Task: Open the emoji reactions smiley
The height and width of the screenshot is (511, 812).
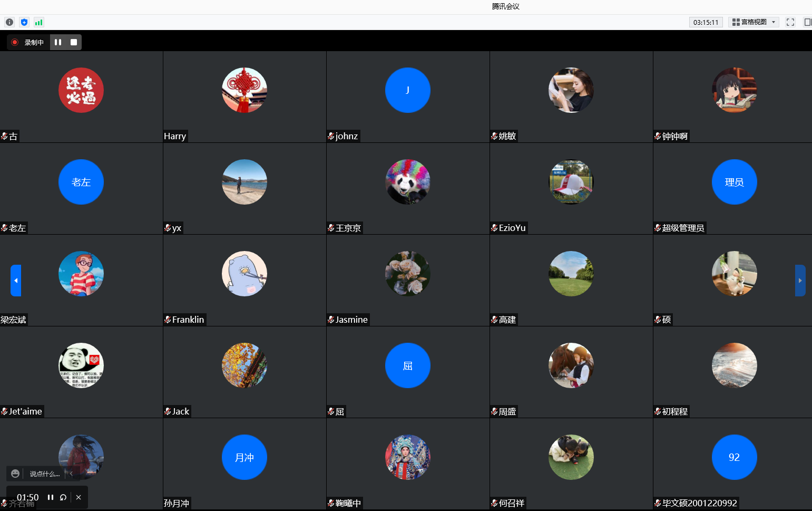Action: [x=15, y=474]
